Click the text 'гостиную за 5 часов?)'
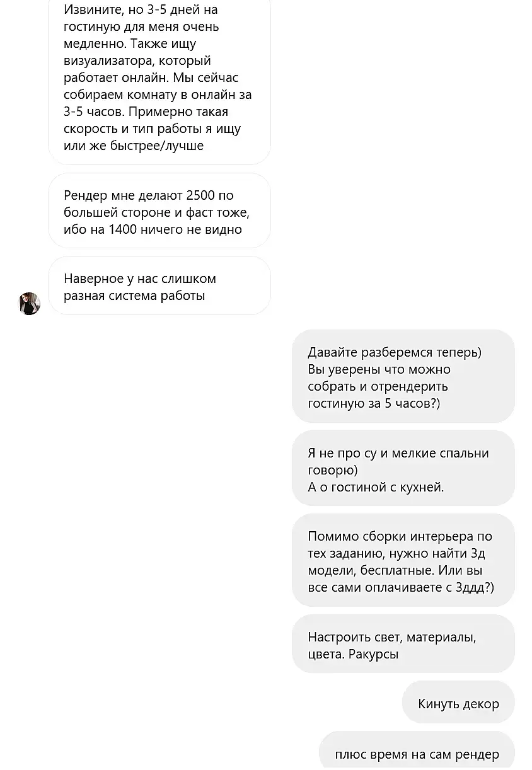532x770 pixels. [x=374, y=403]
